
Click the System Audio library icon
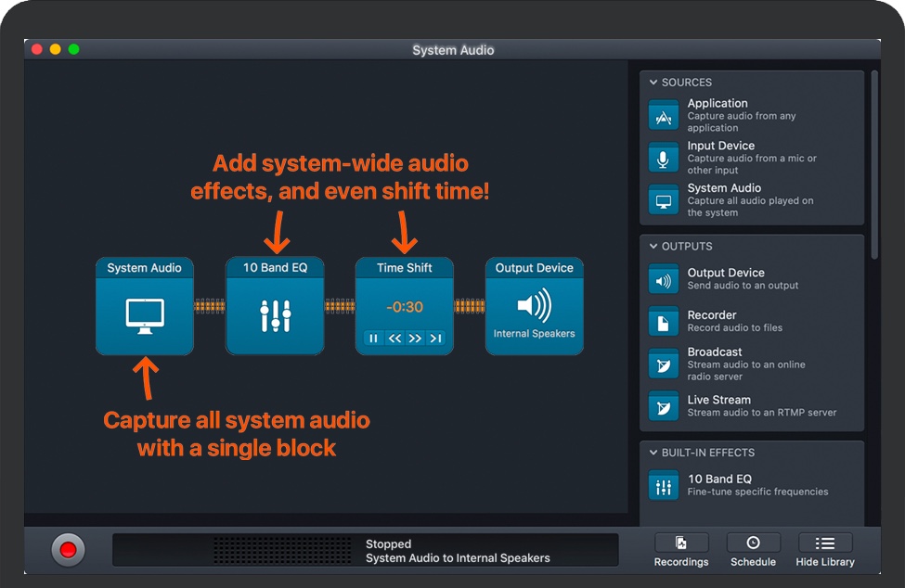point(663,200)
